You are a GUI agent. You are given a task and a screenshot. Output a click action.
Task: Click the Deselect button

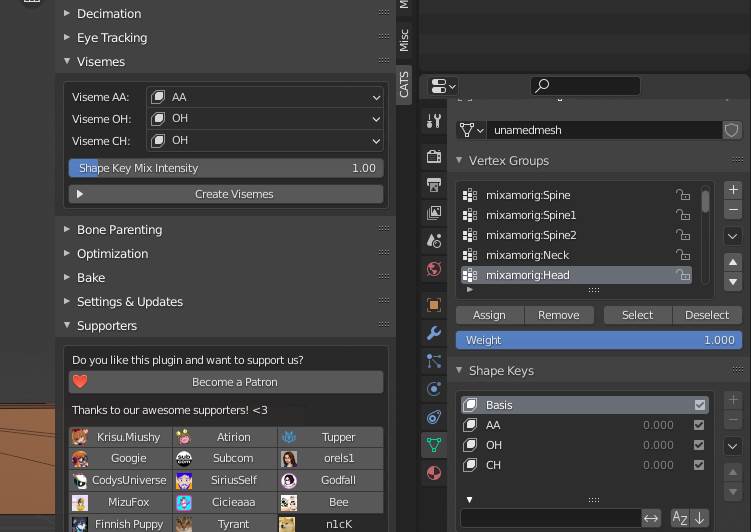(707, 315)
